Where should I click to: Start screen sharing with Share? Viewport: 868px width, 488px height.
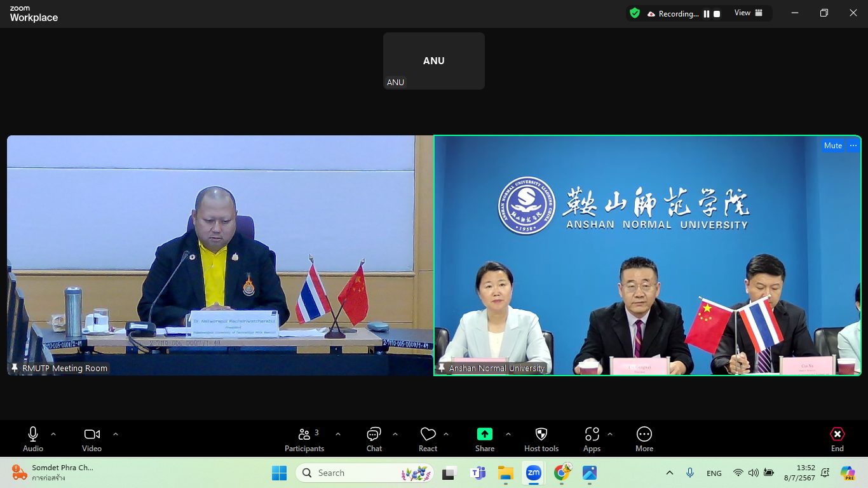point(485,439)
